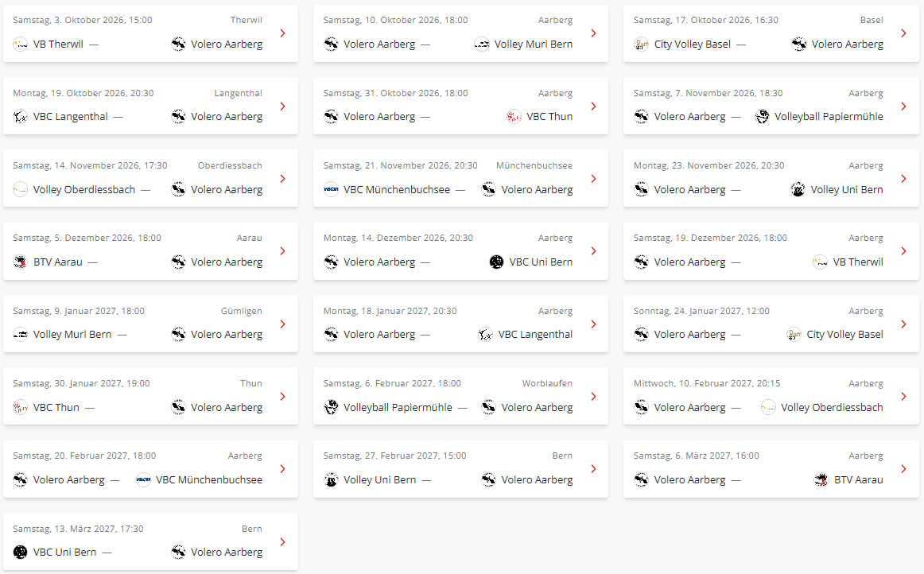Click Volley Oberdiessbach logo in 14. November match
The image size is (924, 574).
tap(21, 190)
